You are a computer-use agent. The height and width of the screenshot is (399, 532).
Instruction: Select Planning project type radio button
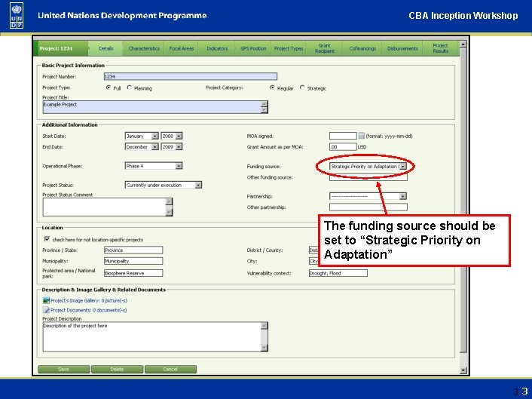pyautogui.click(x=130, y=87)
